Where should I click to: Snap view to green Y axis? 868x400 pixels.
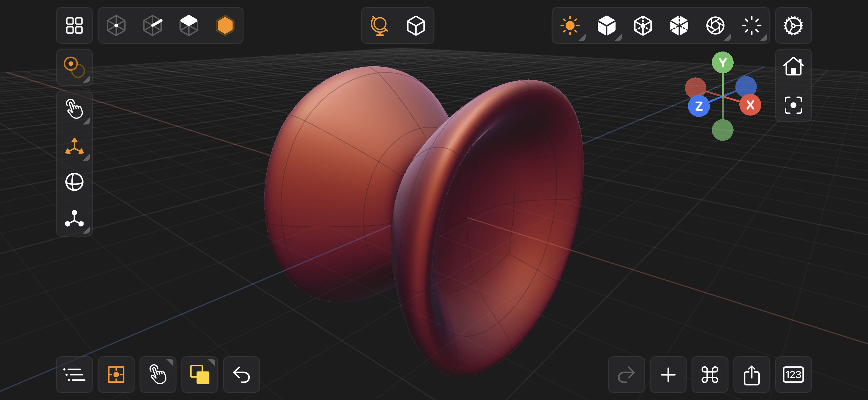[x=722, y=62]
